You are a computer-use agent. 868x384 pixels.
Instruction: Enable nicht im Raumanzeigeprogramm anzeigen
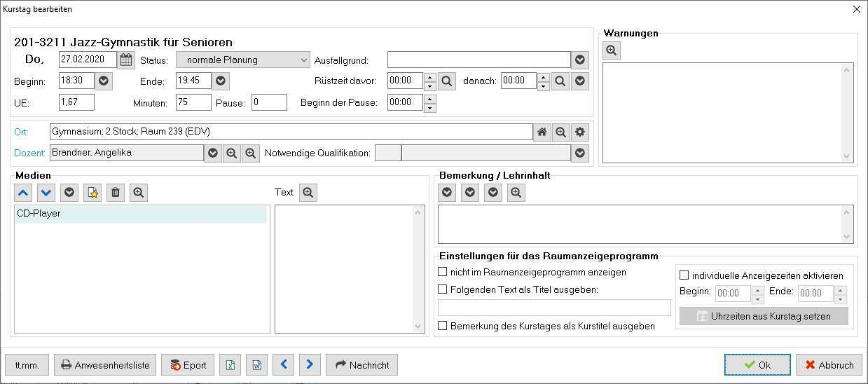(x=442, y=272)
